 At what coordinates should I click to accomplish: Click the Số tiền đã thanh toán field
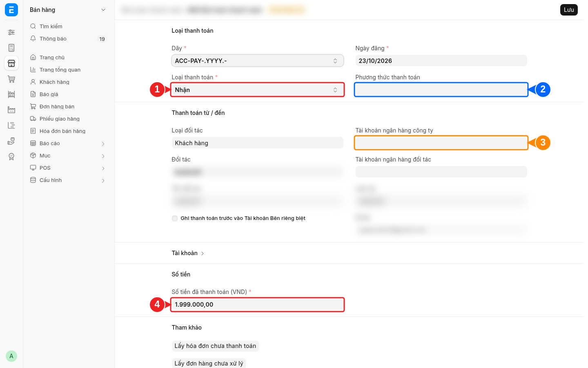point(258,305)
